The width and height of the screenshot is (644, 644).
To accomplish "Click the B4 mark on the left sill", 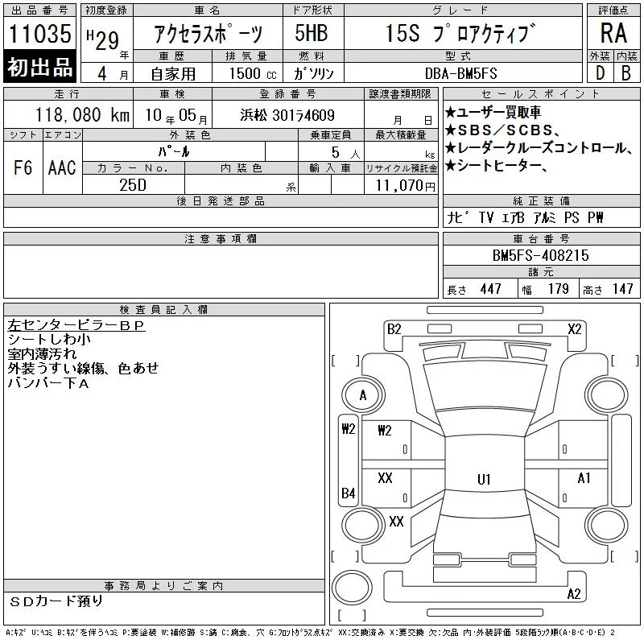I will click(348, 493).
